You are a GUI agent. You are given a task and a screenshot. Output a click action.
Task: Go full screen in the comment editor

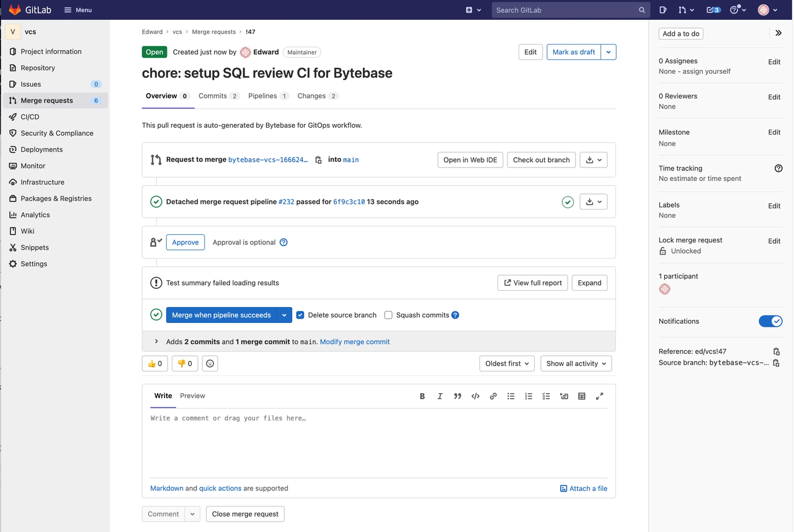tap(599, 396)
